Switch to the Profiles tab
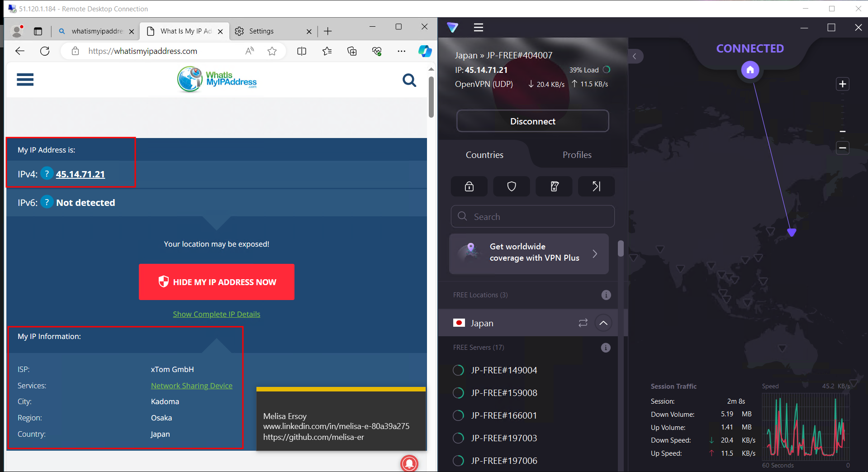The image size is (868, 472). point(577,155)
